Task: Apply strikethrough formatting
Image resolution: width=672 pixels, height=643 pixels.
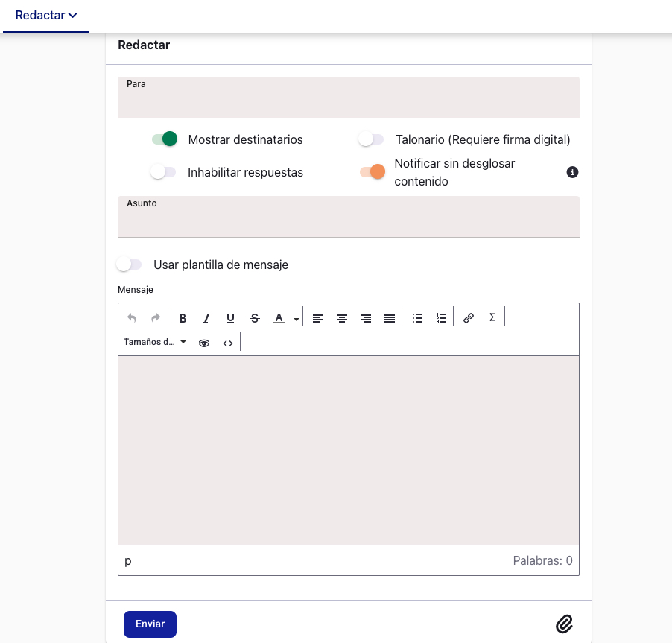Action: click(x=255, y=318)
